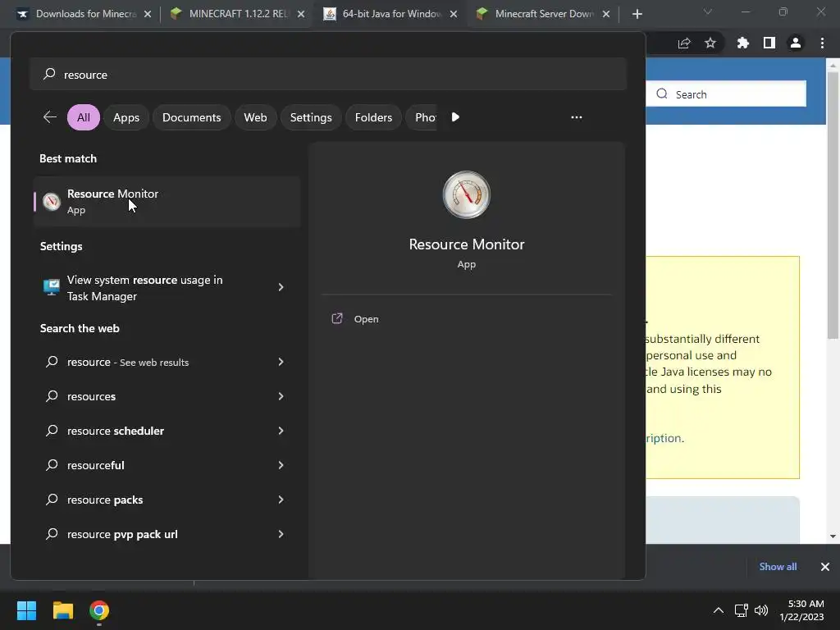Viewport: 840px width, 630px height.
Task: Close the '64-bit Java' tab
Action: (454, 14)
